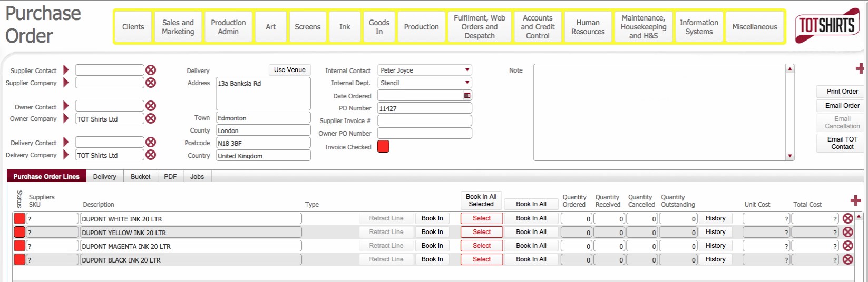Click the arrow icon beside Supplier Company
Viewport: 868px width, 282px height.
66,83
